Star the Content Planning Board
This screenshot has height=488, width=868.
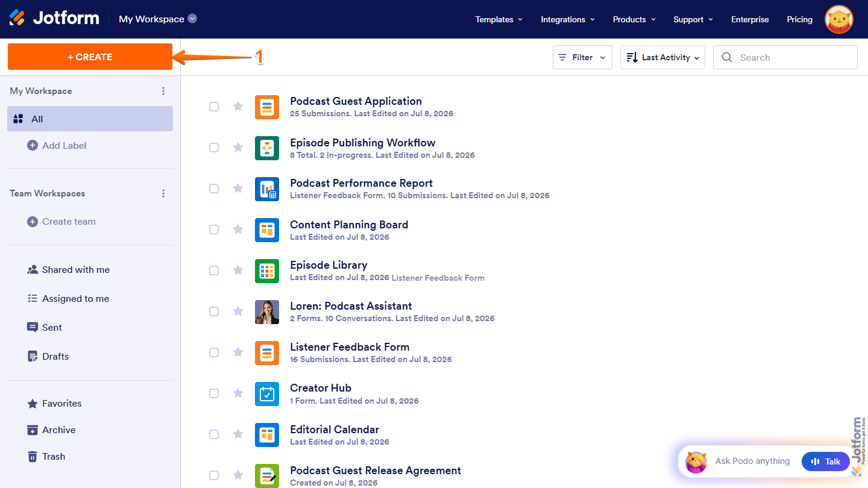(238, 230)
